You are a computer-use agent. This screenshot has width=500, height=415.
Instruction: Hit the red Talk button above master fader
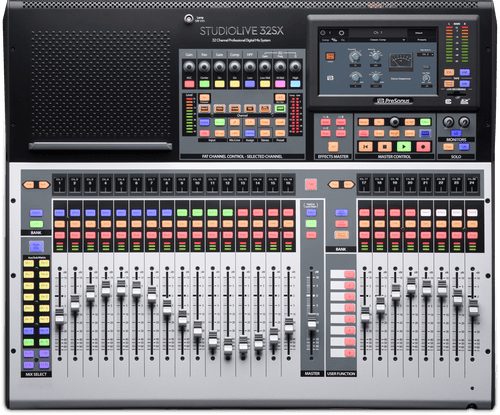(311, 184)
